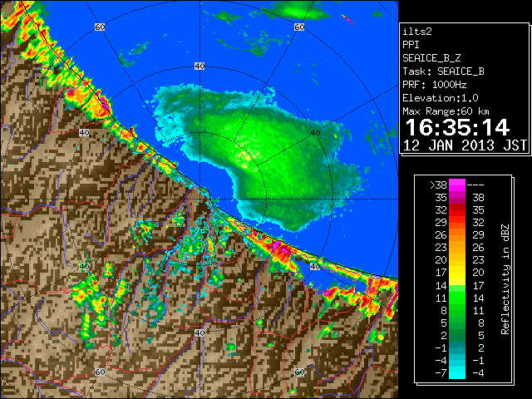Click the 'Reflectivity in dBZ' legend title
The width and height of the screenshot is (532, 399).
point(505,279)
